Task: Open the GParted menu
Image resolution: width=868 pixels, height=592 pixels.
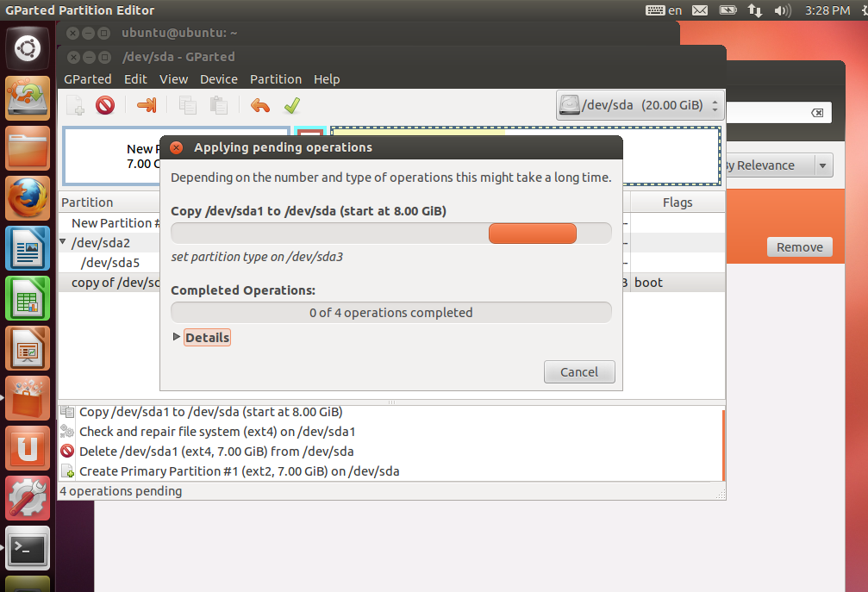Action: pos(87,79)
